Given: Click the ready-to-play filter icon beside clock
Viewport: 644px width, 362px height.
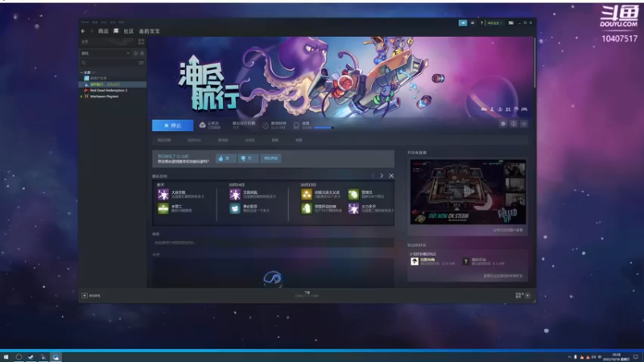Looking at the screenshot, I should tap(142, 53).
